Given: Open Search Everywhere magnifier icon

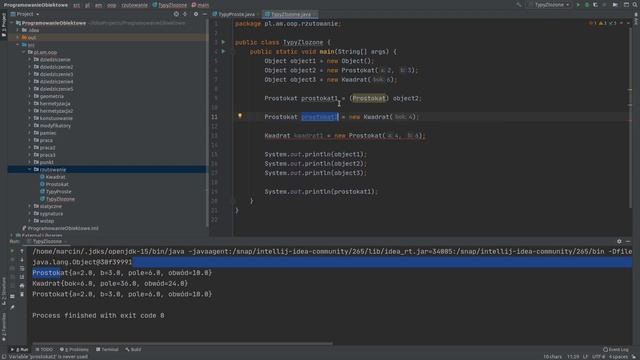Looking at the screenshot, I should (635, 5).
